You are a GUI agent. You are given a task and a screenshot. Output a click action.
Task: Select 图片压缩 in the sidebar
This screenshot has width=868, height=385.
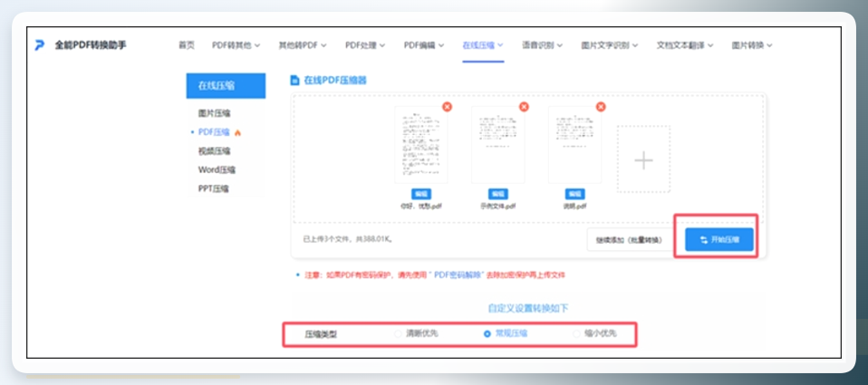click(x=214, y=113)
